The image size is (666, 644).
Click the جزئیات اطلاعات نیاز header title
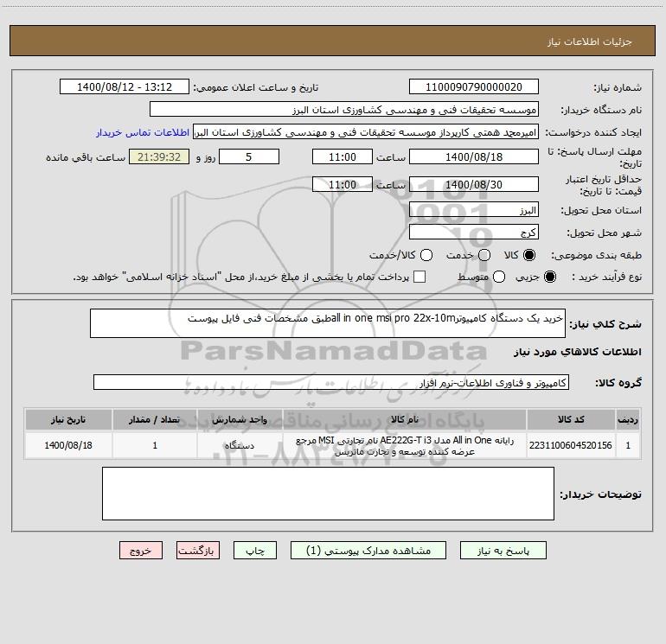click(590, 41)
